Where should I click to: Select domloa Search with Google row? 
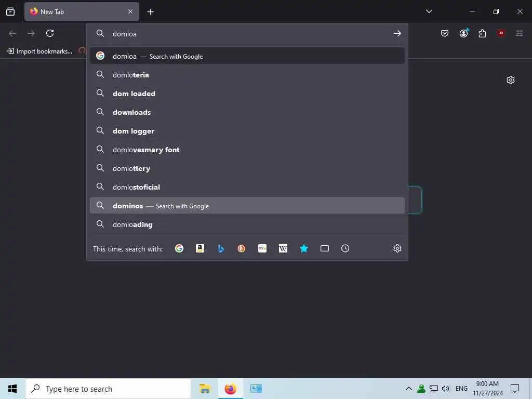point(247,56)
